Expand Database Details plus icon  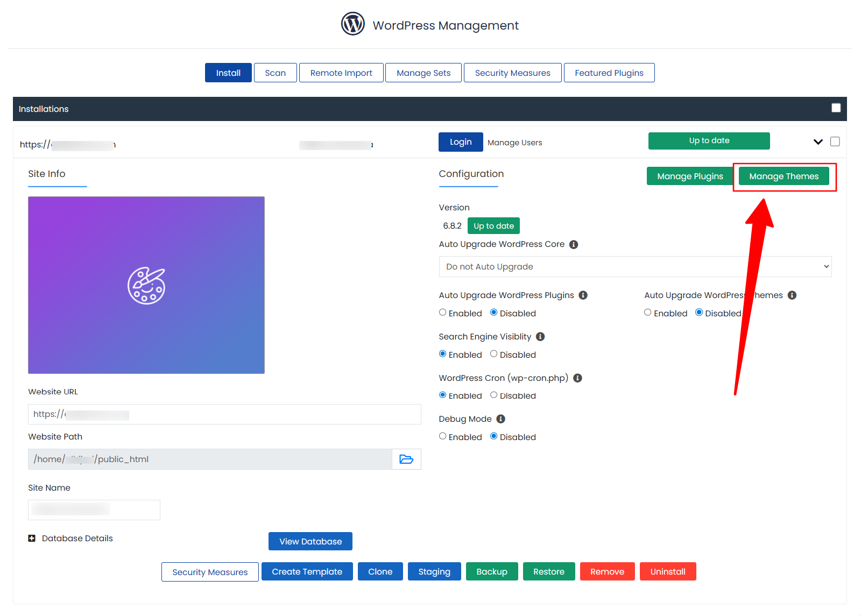(32, 539)
